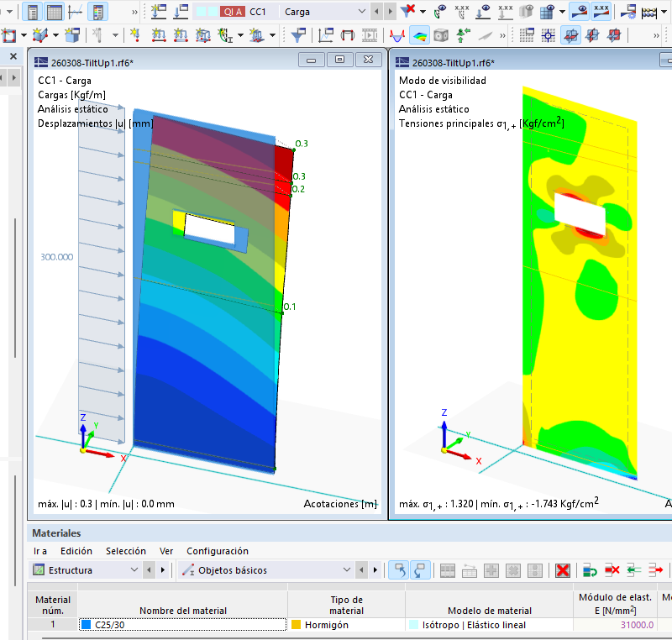Open Ver menu in Materiales

(x=166, y=551)
